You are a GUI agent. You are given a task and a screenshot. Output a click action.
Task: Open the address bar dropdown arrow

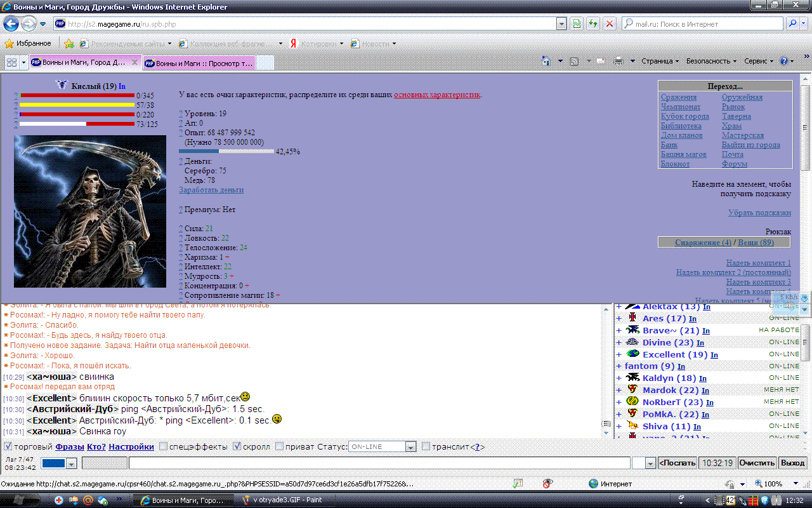[x=561, y=23]
